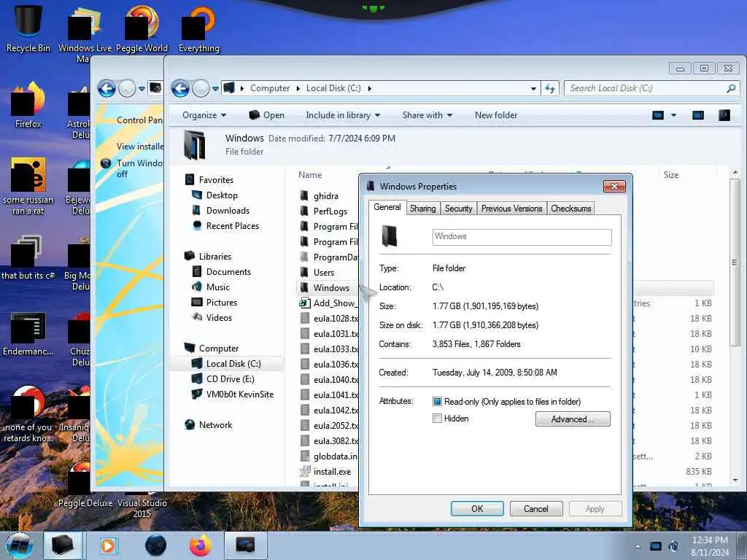Viewport: 747px width, 560px height.
Task: Go back in the Control Panel window
Action: coord(107,88)
